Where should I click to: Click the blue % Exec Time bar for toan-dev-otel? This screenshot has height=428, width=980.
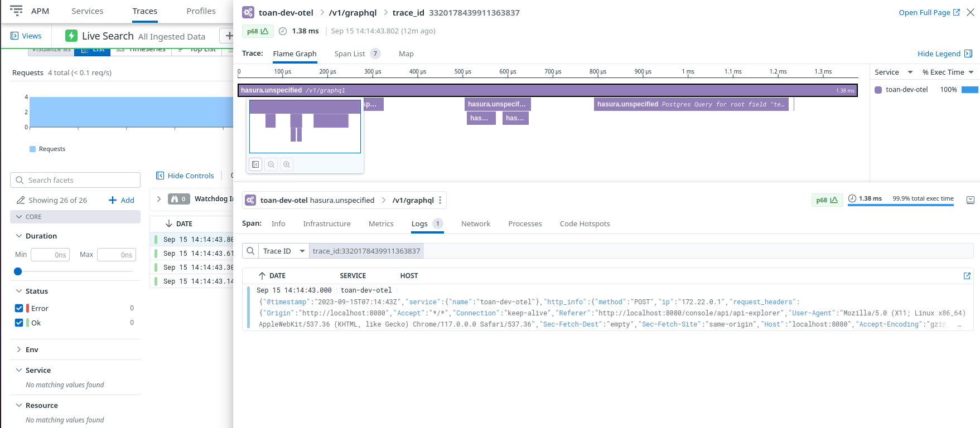click(x=970, y=90)
